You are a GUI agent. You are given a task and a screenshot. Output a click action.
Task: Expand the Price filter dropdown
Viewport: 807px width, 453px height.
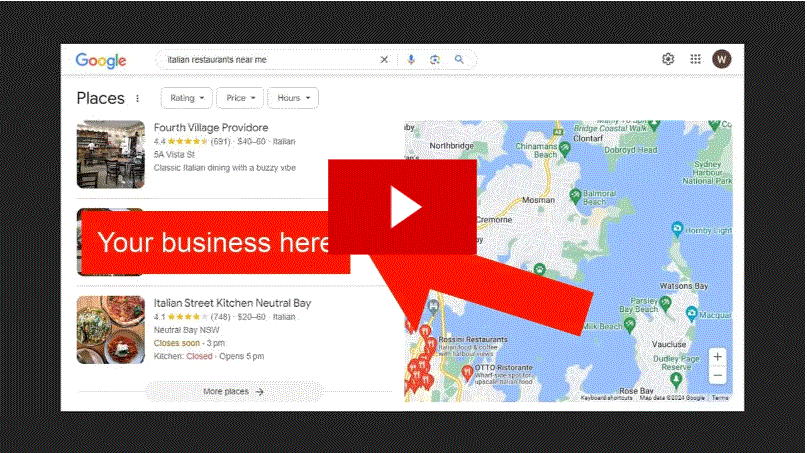240,98
